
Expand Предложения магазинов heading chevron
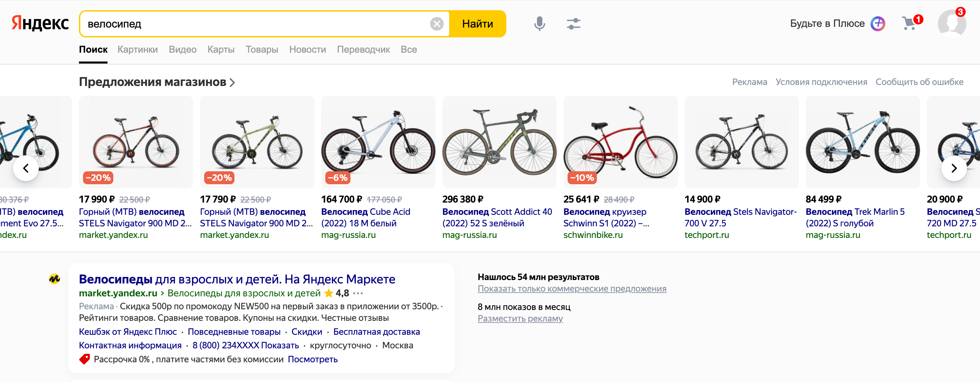tap(232, 82)
